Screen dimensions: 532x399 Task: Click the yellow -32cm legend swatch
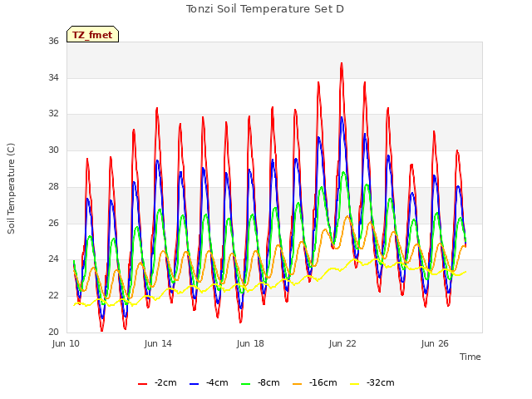[355, 384]
